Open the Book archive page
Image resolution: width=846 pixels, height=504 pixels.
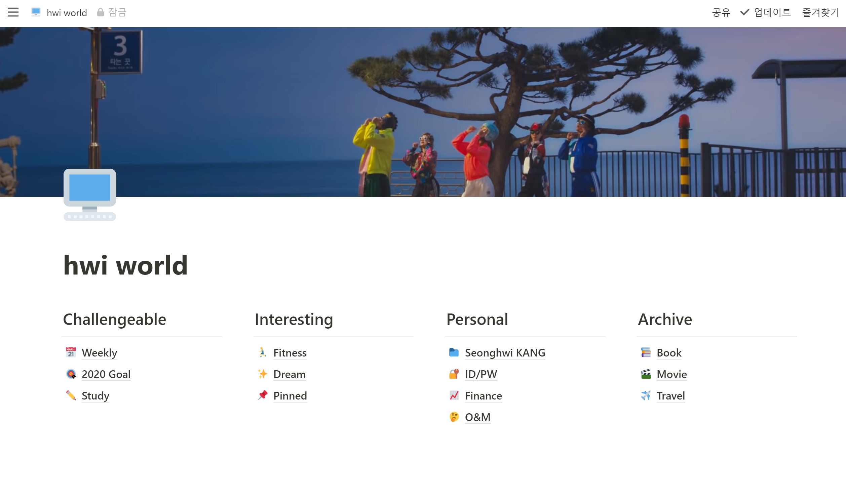point(669,352)
